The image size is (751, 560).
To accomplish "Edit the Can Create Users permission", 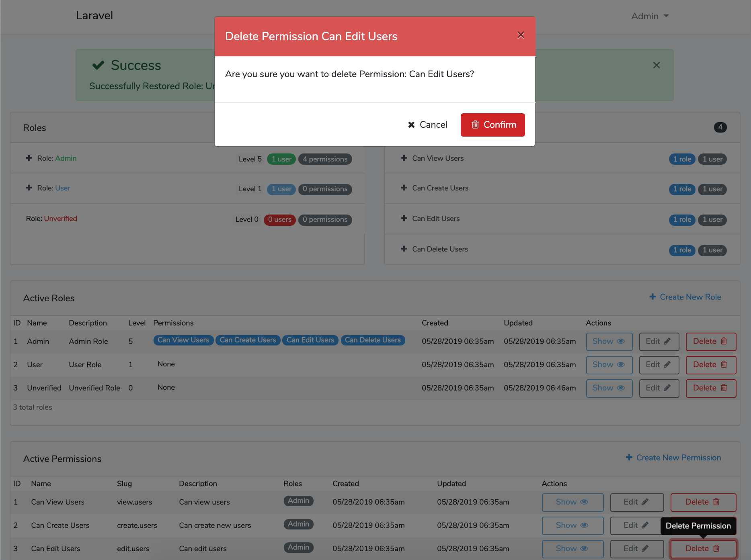I will [636, 525].
